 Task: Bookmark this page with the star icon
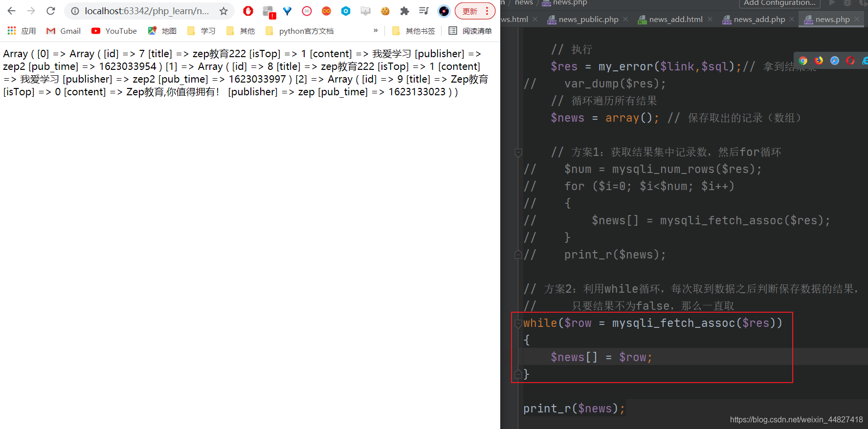click(223, 11)
